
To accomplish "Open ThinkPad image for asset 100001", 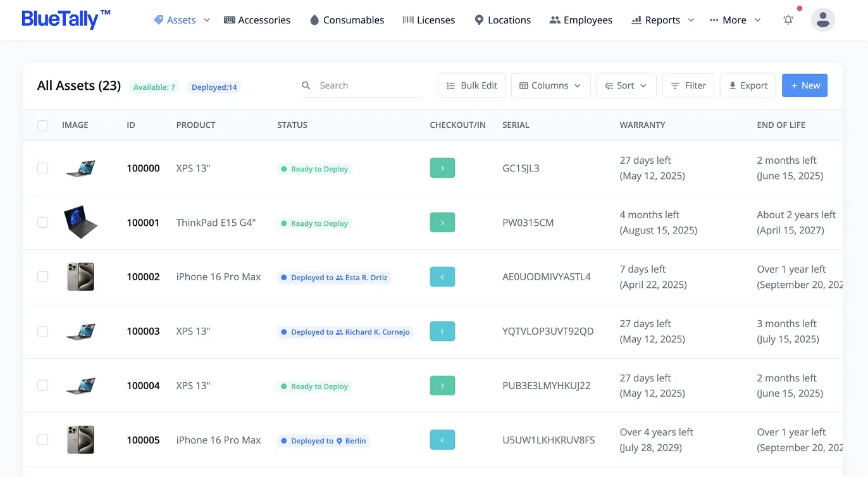I will coord(81,223).
